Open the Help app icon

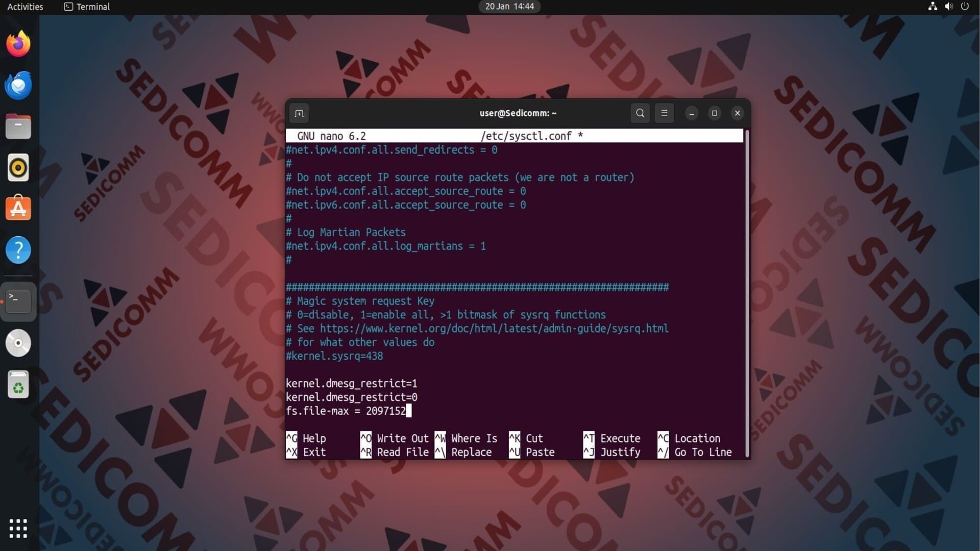(x=18, y=250)
